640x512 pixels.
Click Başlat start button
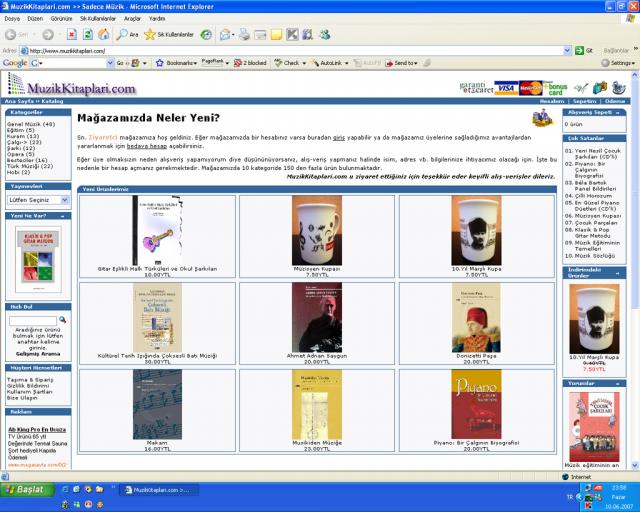[27, 490]
